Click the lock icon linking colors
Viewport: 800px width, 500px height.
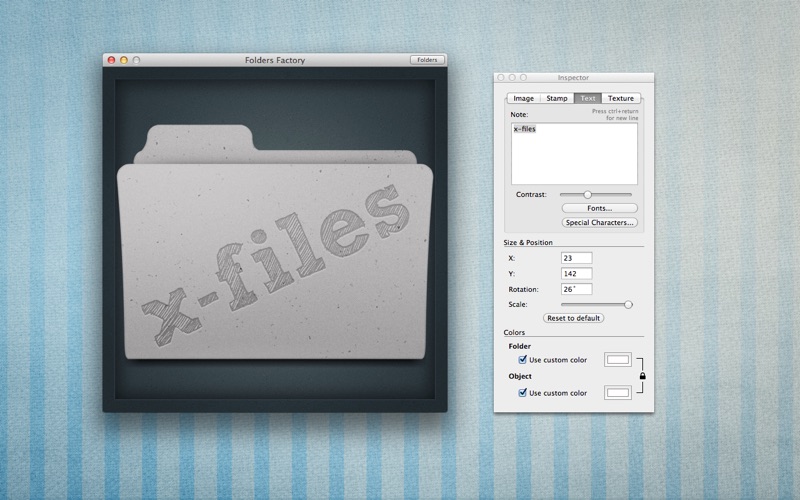[x=642, y=376]
